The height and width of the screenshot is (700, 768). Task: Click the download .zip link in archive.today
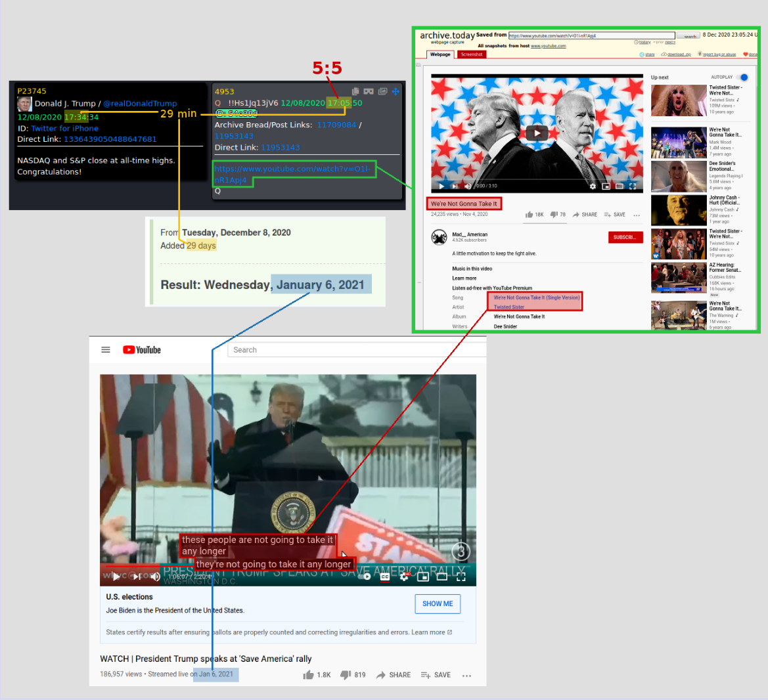click(679, 55)
